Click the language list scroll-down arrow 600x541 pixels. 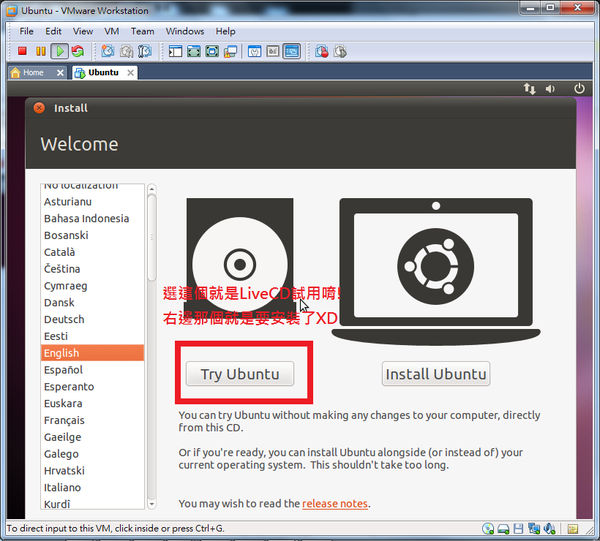152,504
